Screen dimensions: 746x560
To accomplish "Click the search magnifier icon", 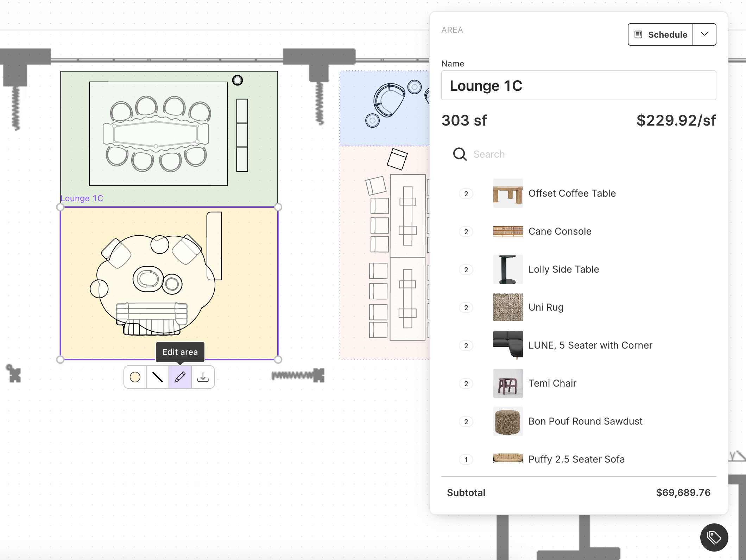I will (x=460, y=154).
